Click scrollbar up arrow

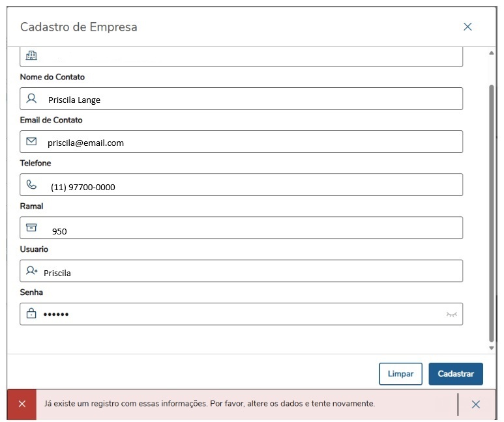tap(492, 53)
